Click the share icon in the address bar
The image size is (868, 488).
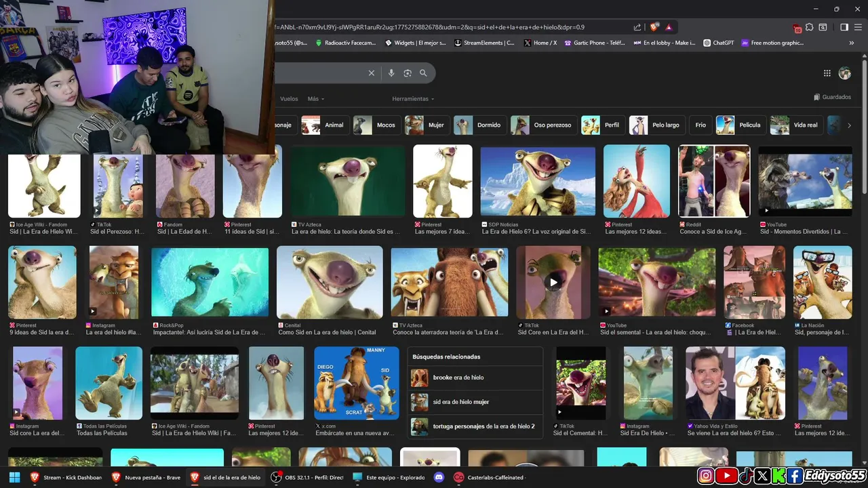[x=637, y=27]
